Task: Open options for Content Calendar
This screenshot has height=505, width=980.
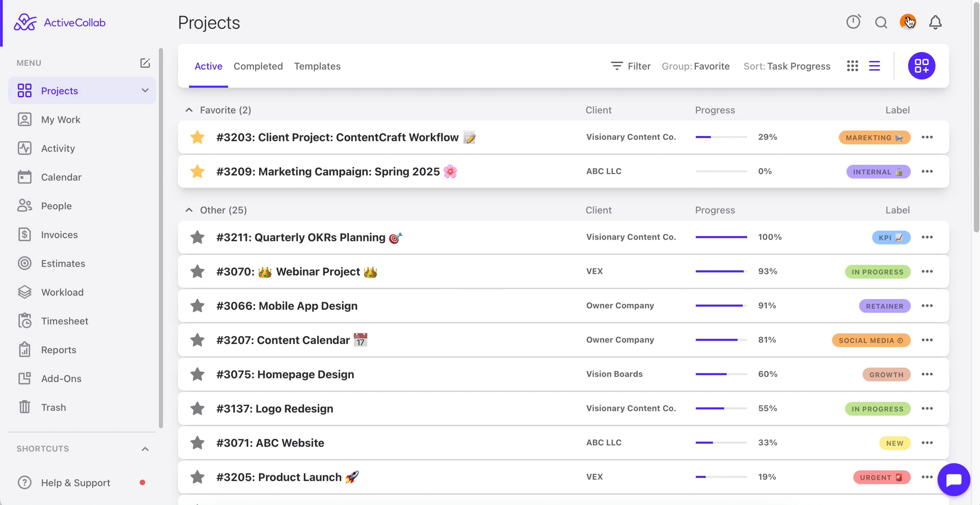Action: coord(927,340)
